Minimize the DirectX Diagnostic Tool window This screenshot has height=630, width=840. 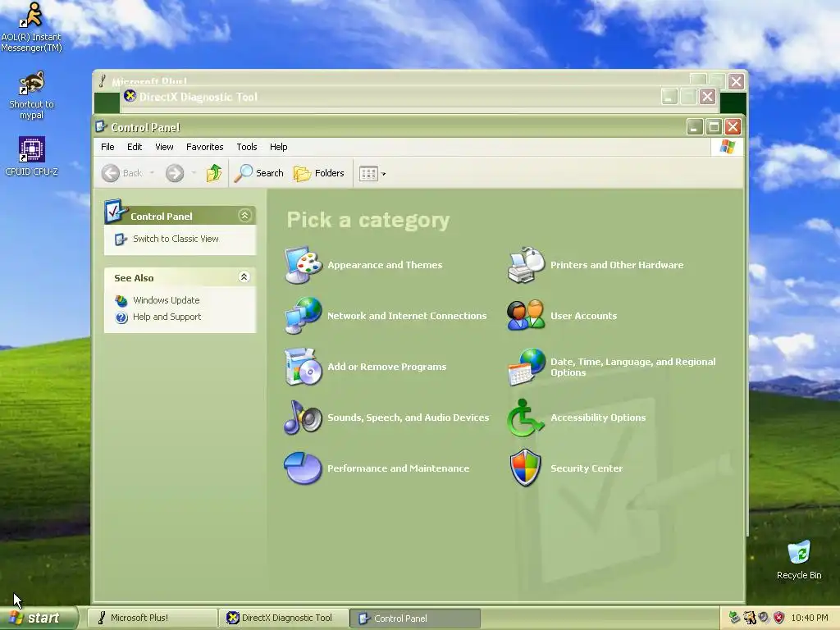click(669, 97)
